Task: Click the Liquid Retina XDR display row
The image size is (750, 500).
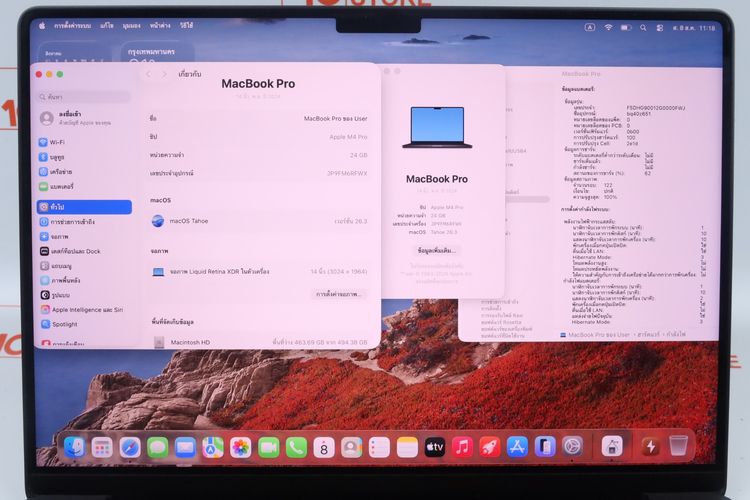Action: (x=258, y=271)
